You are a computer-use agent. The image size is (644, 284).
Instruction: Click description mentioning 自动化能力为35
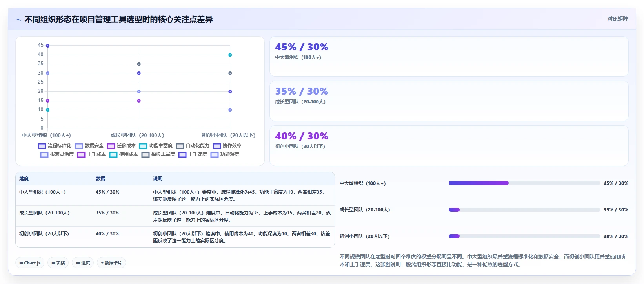click(242, 216)
